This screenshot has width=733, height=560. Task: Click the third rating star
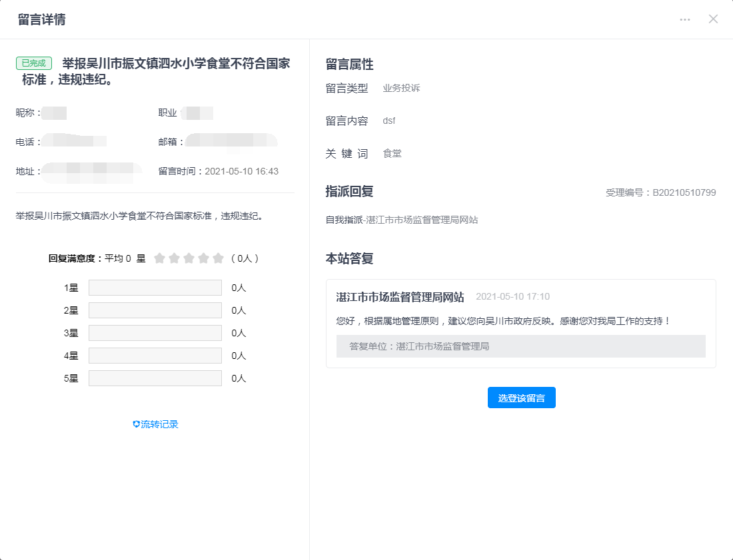click(x=189, y=258)
